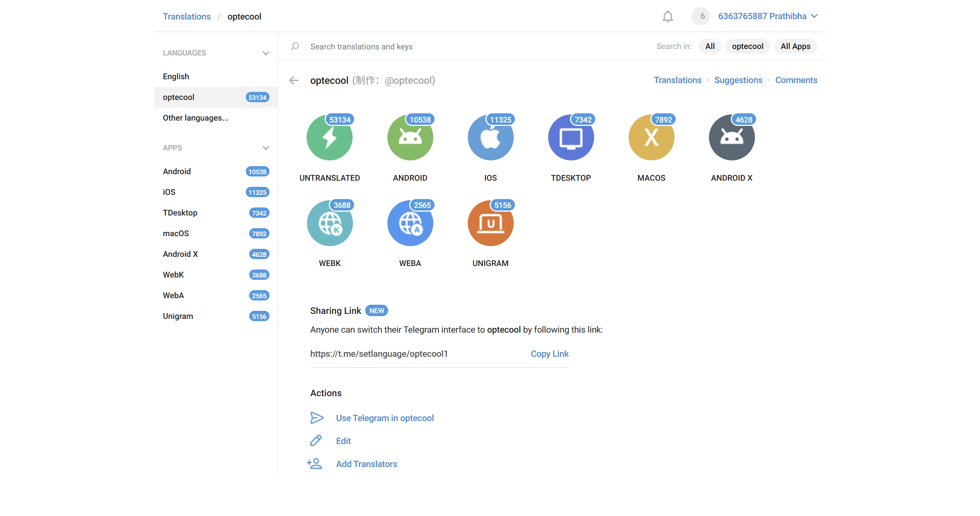Open the Untranslated lightning bolt icon
980x516 pixels.
point(330,138)
